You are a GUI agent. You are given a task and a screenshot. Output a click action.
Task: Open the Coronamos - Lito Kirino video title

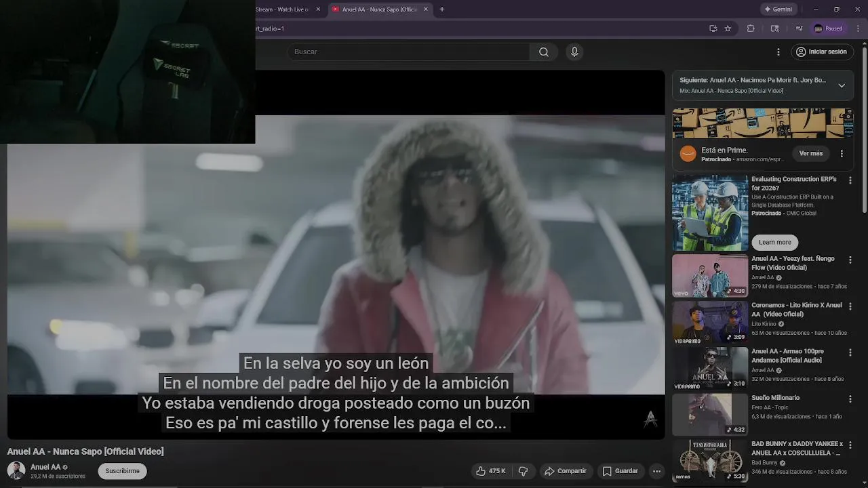[x=796, y=310]
